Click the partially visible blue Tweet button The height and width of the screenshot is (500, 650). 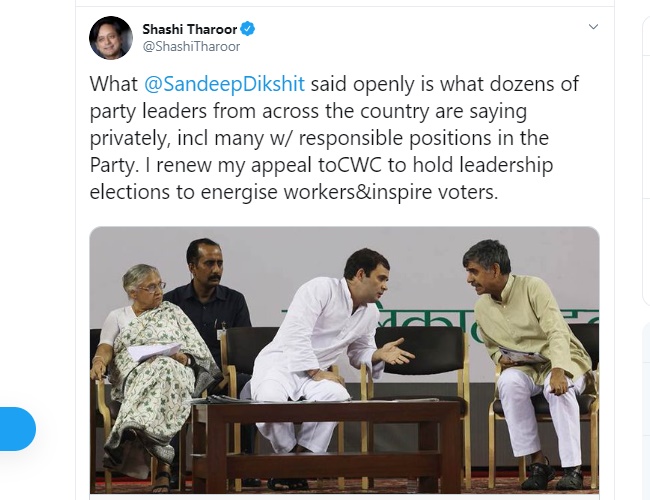(18, 429)
